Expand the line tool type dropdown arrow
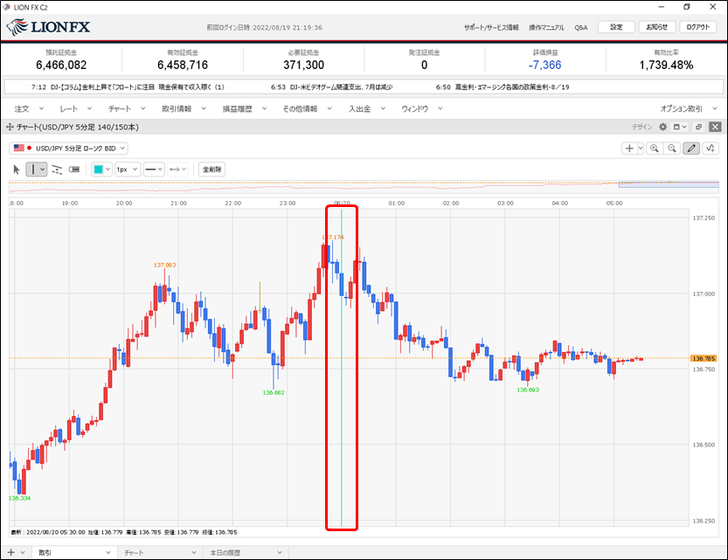The width and height of the screenshot is (728, 560). tap(43, 169)
